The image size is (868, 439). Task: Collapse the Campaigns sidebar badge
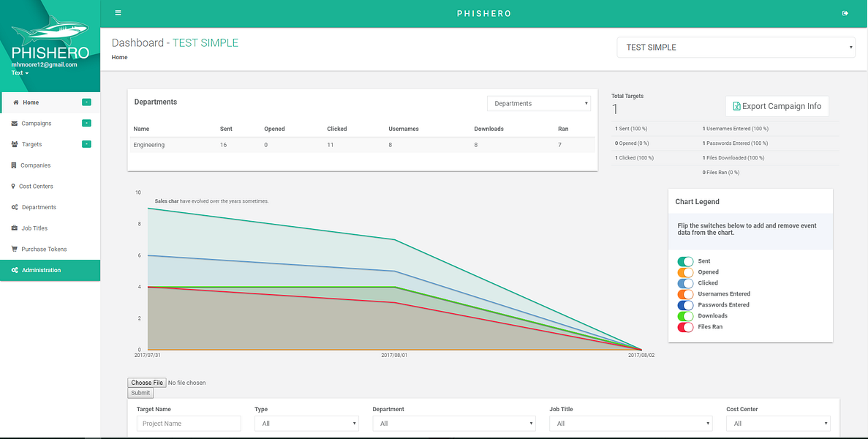pos(86,123)
